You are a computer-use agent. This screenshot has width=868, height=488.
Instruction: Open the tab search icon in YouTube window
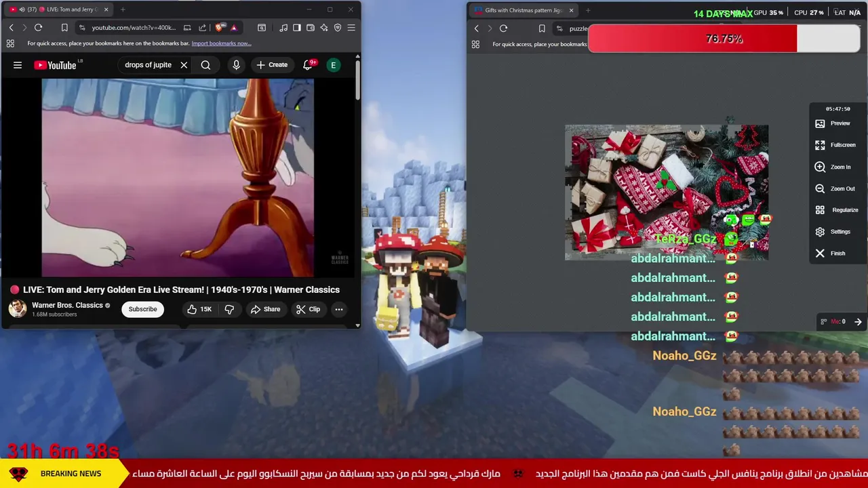pyautogui.click(x=262, y=28)
